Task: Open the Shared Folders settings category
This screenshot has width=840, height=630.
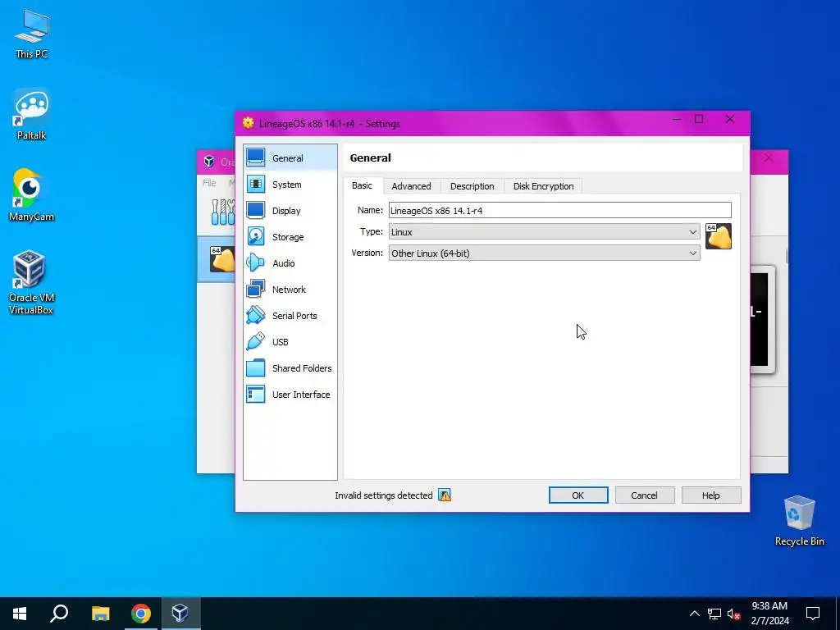Action: coord(290,368)
